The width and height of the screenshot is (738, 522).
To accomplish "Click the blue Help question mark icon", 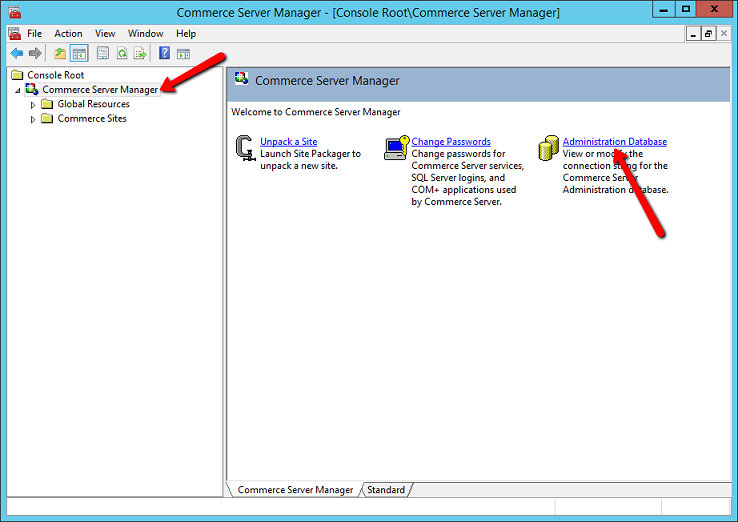I will point(164,53).
